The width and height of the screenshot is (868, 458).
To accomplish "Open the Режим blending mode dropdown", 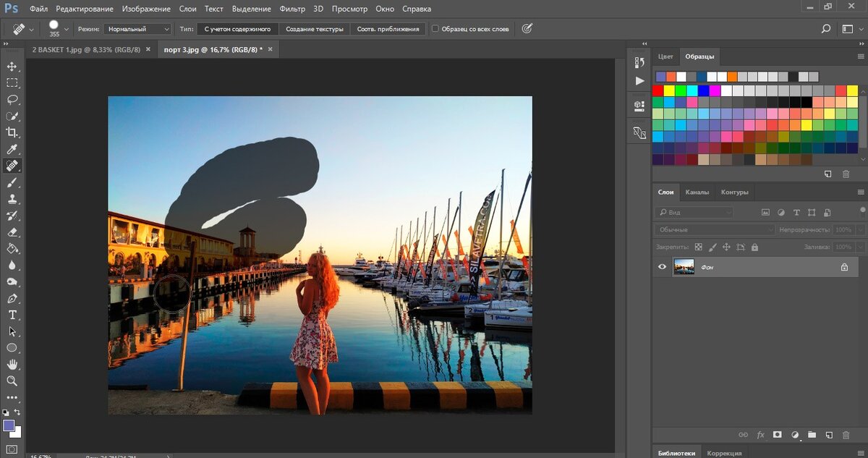I will click(x=137, y=29).
